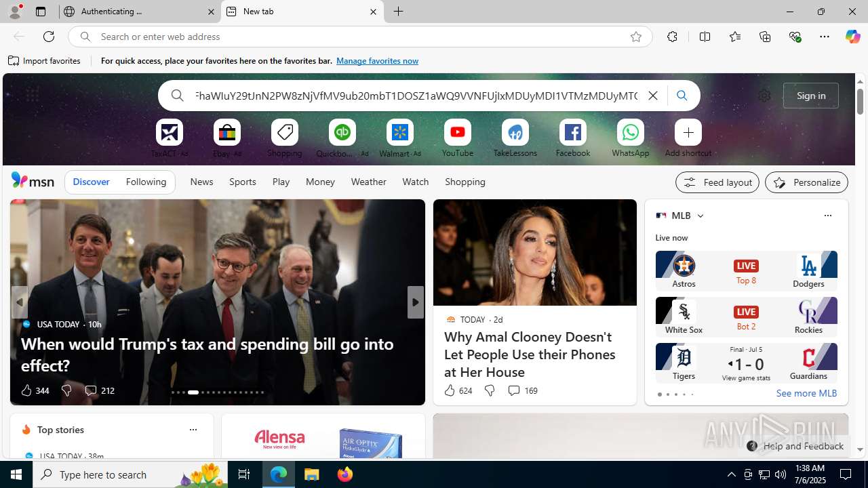Open the Watch menu item
This screenshot has width=868, height=488.
tap(416, 182)
